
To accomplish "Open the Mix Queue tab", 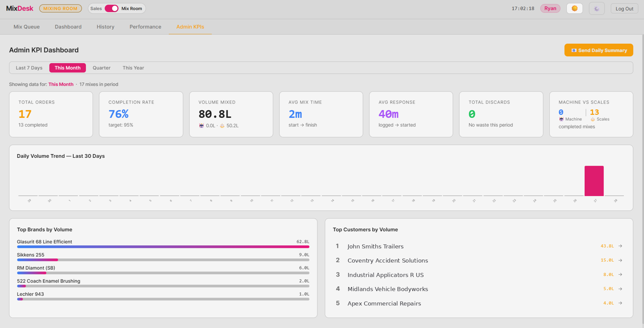I will pyautogui.click(x=27, y=27).
